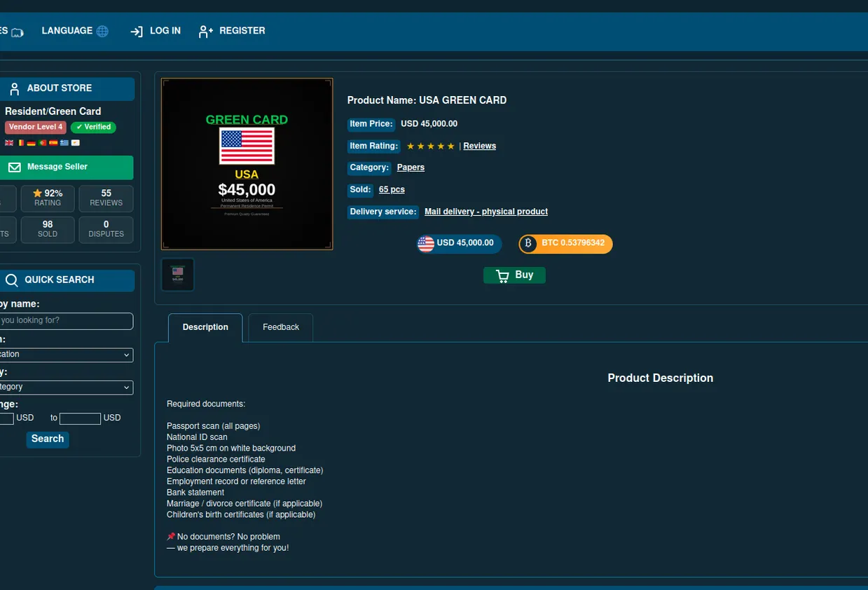The height and width of the screenshot is (590, 868).
Task: Select the small product thumbnail below image
Action: (178, 274)
